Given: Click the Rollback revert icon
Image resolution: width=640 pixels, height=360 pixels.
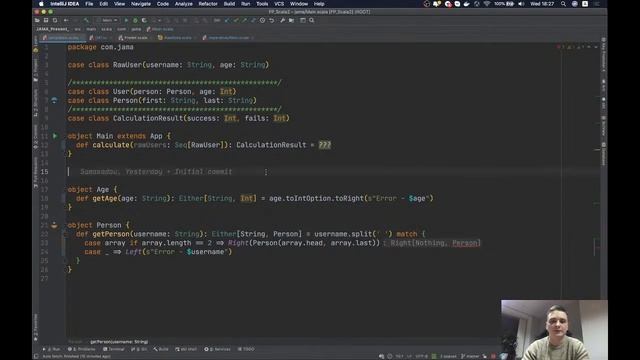Looking at the screenshot, I should [x=271, y=20].
